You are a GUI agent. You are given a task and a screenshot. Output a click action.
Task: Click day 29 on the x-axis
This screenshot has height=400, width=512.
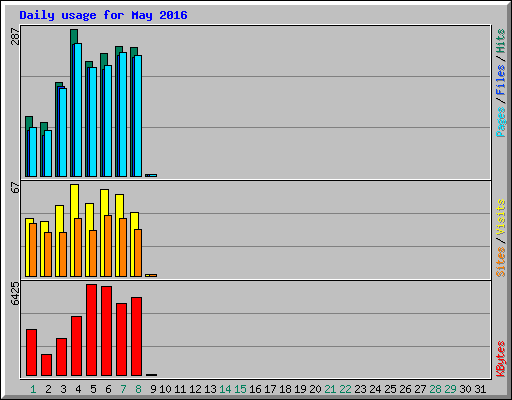point(450,389)
